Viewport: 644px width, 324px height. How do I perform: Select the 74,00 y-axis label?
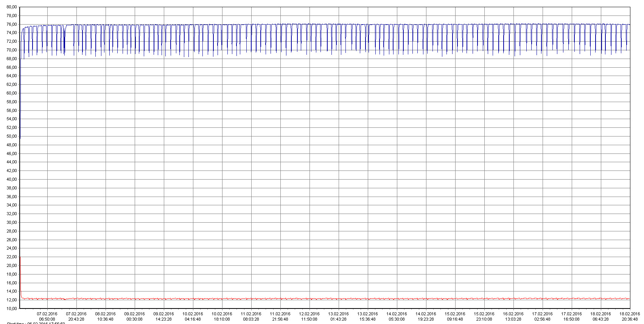coord(12,33)
